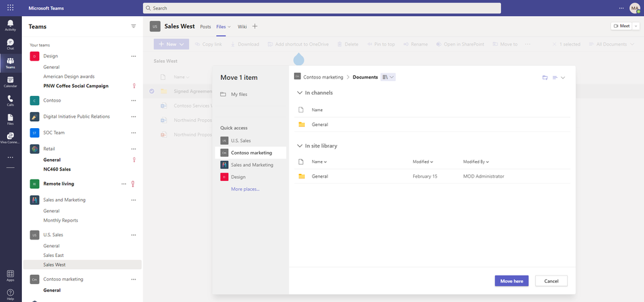Open more options for Design team
This screenshot has width=644, height=302.
click(x=133, y=56)
